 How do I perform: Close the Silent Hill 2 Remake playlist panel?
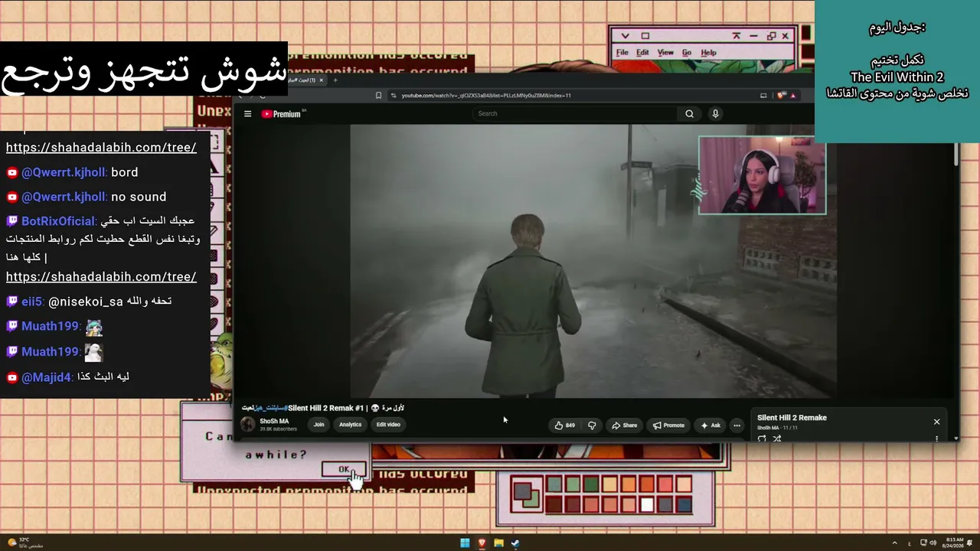[936, 422]
